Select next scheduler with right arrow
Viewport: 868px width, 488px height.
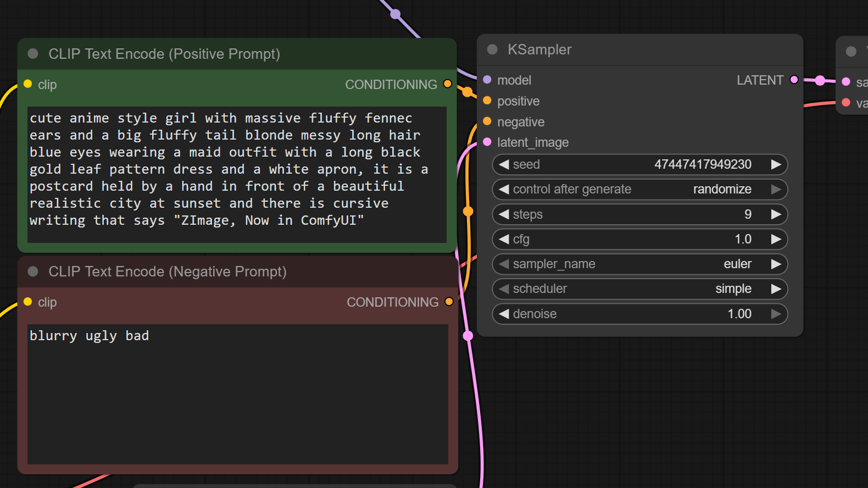point(776,289)
